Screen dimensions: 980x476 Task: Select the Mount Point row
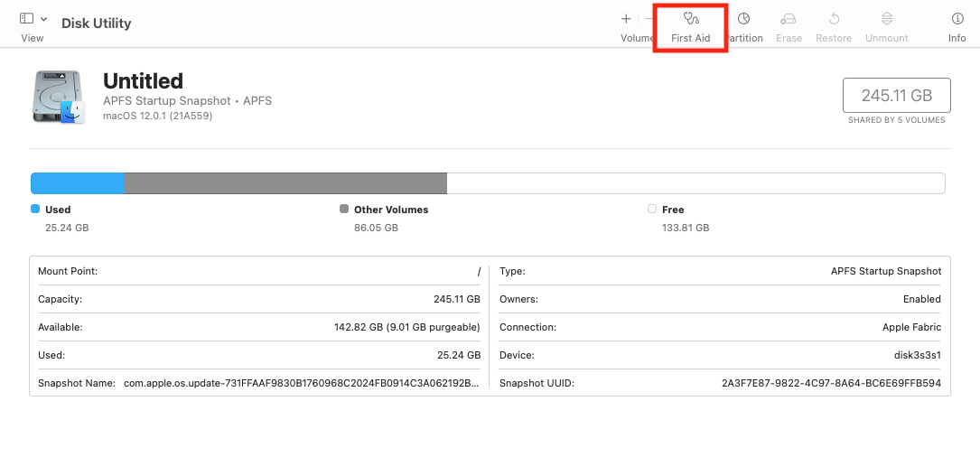(259, 271)
